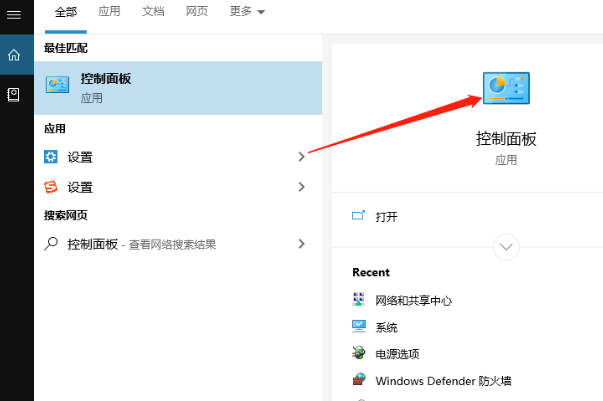This screenshot has height=401, width=603.
Task: Click the open-window icon next to 打开
Action: (358, 216)
